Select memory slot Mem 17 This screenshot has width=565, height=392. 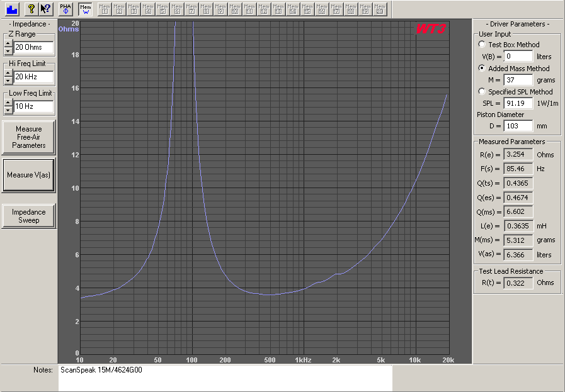[x=336, y=9]
